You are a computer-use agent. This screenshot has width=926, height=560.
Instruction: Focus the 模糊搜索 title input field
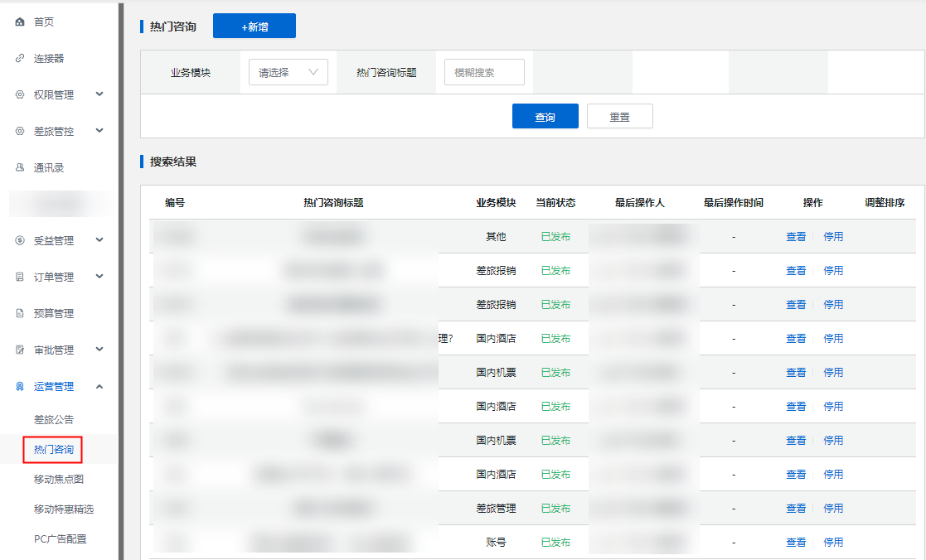pos(484,72)
